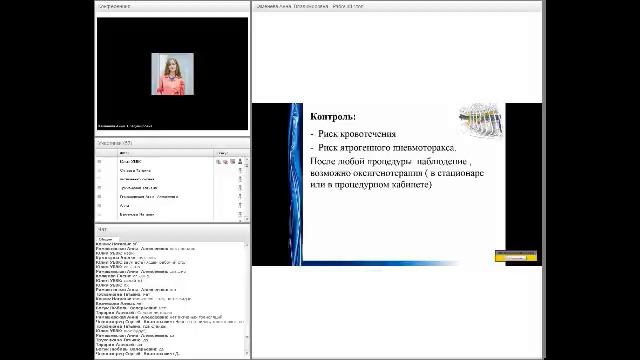
Task: Click the left indicator icon beside Анна
Action: click(99, 205)
